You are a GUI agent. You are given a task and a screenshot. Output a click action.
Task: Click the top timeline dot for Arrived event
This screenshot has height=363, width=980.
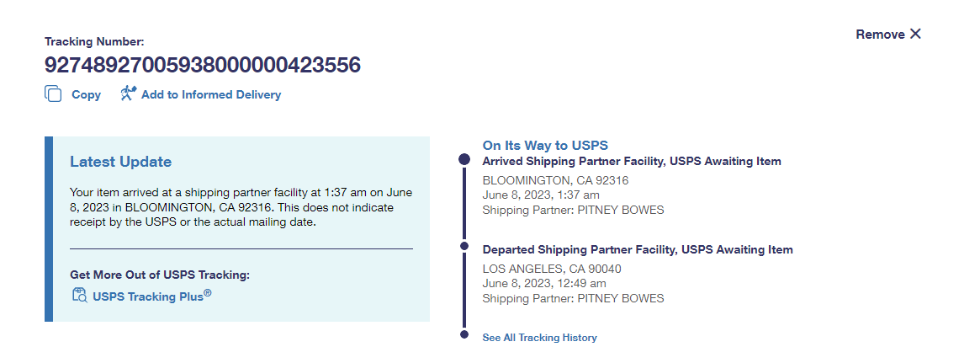tap(464, 158)
